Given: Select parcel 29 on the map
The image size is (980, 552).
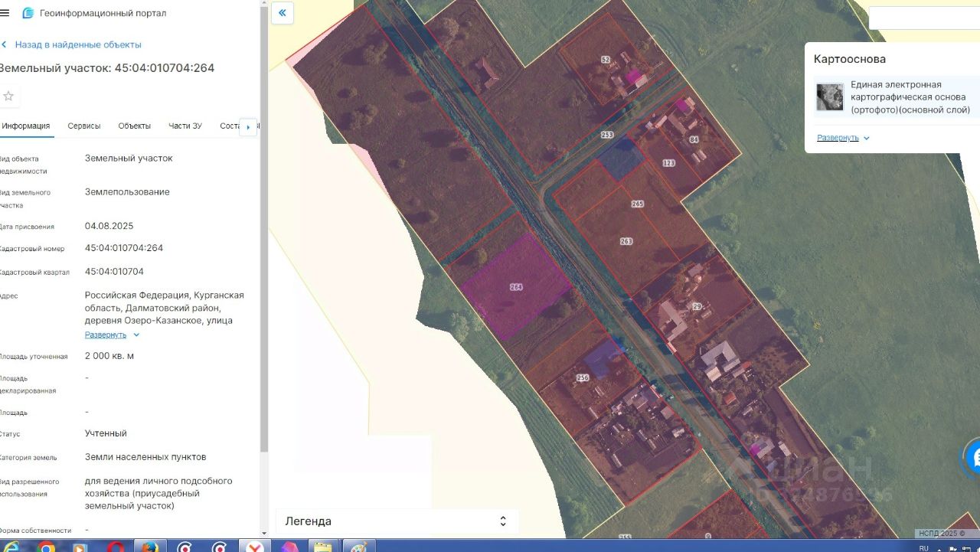Looking at the screenshot, I should pyautogui.click(x=697, y=306).
